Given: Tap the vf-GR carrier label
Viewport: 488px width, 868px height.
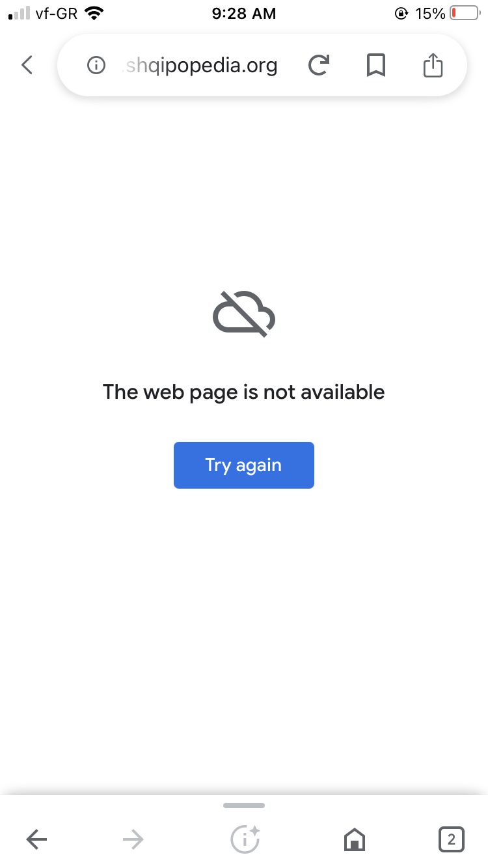Looking at the screenshot, I should [x=57, y=13].
